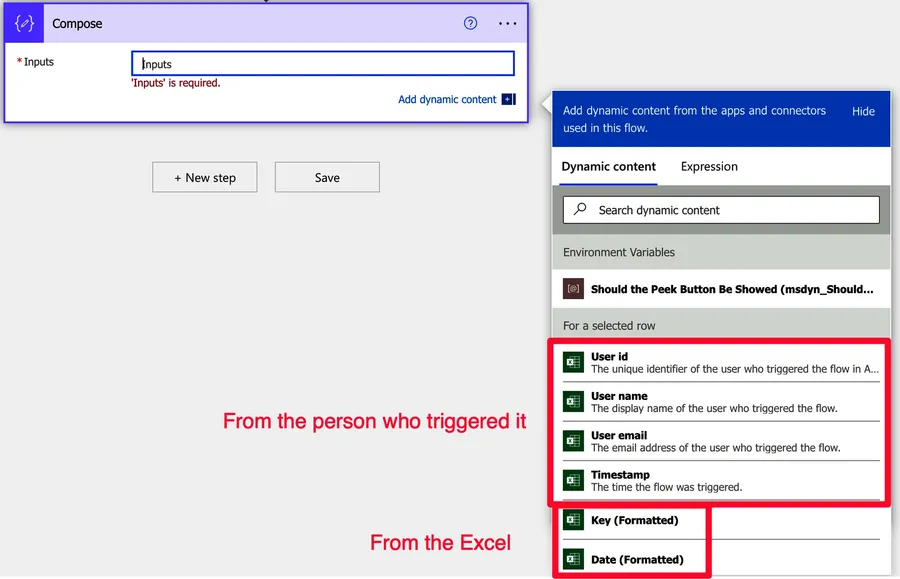Select the Dynamic content tab

(607, 167)
